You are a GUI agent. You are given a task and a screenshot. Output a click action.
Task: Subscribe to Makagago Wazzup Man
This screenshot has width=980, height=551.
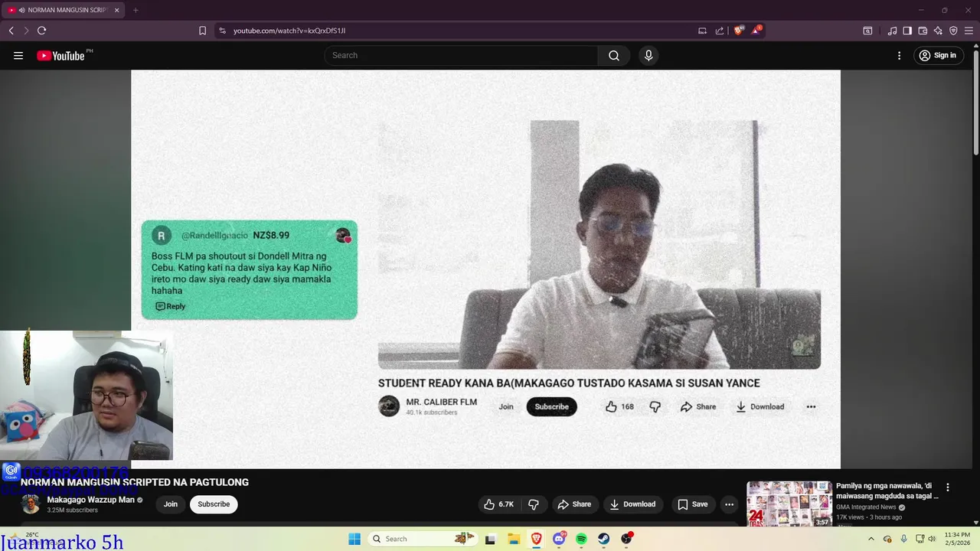coord(214,504)
